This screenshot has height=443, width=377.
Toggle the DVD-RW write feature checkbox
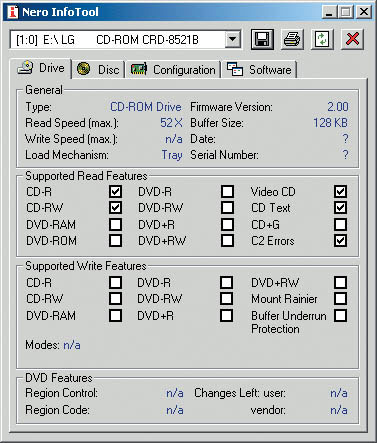[x=227, y=299]
